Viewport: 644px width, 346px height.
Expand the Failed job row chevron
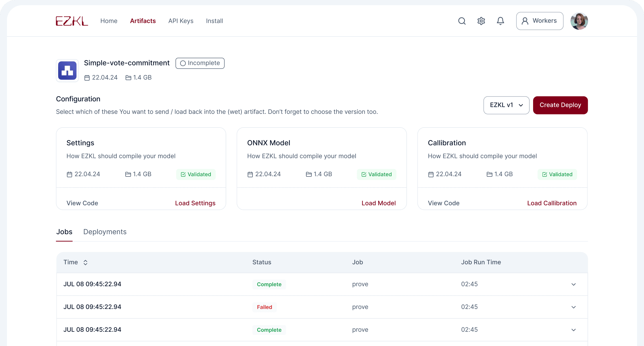pos(573,307)
